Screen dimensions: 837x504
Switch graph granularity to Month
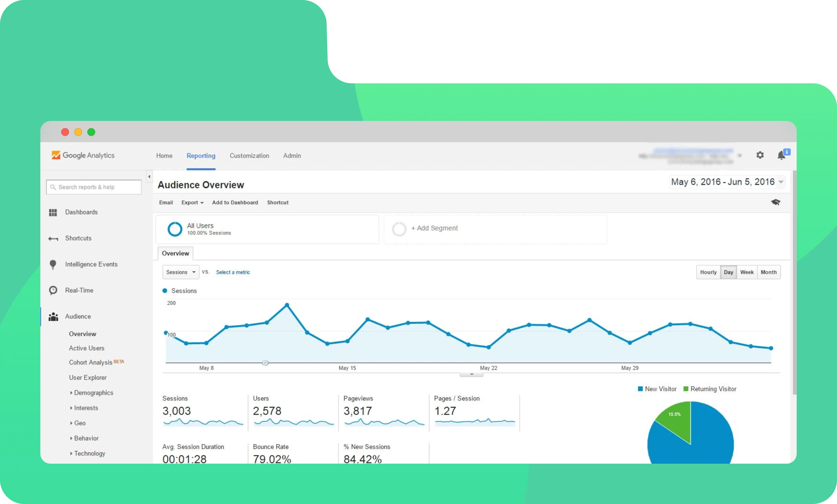768,272
